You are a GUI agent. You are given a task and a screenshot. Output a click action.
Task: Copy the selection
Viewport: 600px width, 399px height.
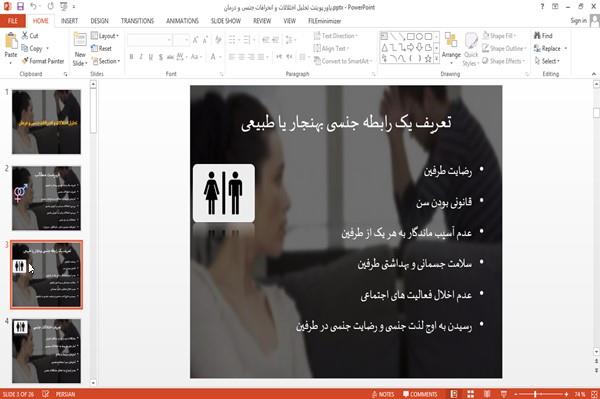pos(32,49)
